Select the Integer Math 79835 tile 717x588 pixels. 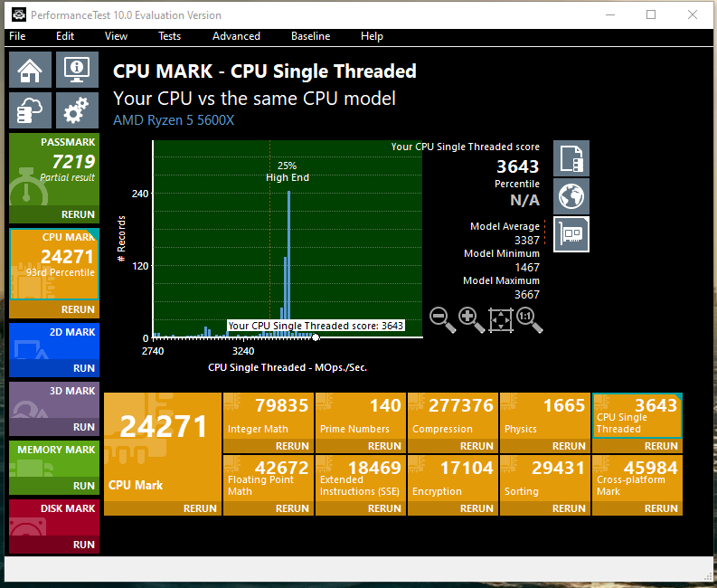[x=269, y=416]
